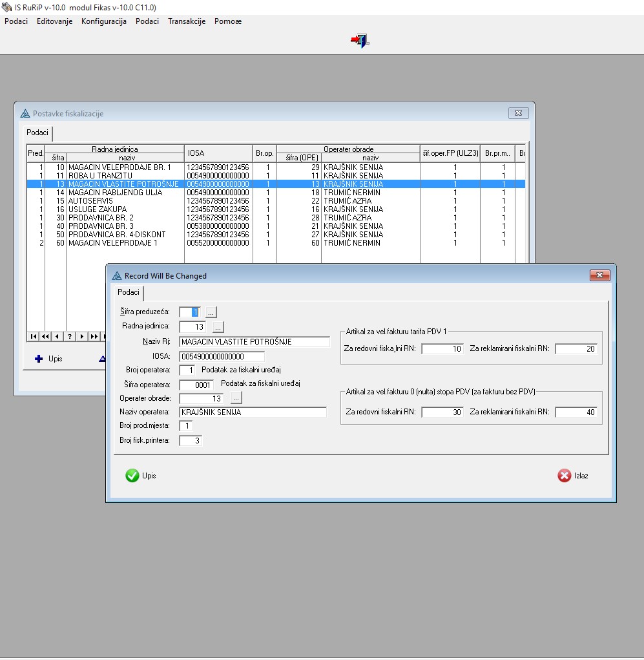The width and height of the screenshot is (644, 660).
Task: Open the Konfiguracija menu
Action: pos(103,21)
